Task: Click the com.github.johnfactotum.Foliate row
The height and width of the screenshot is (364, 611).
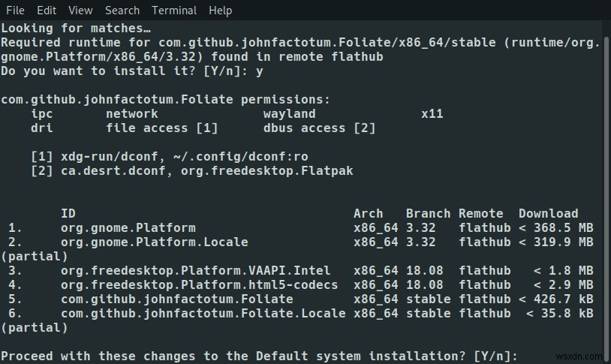Action: tap(300, 299)
